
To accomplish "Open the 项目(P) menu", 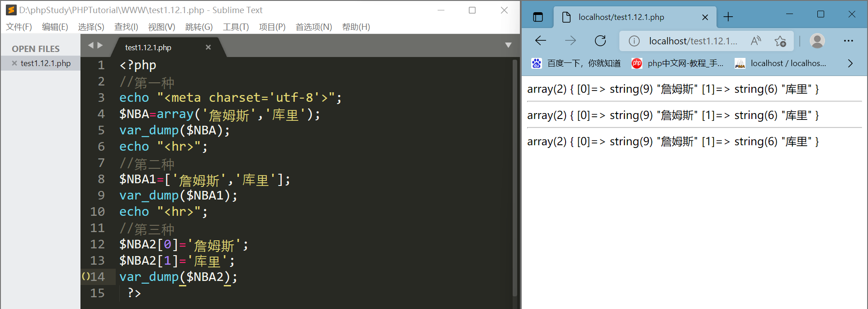I will tap(272, 27).
